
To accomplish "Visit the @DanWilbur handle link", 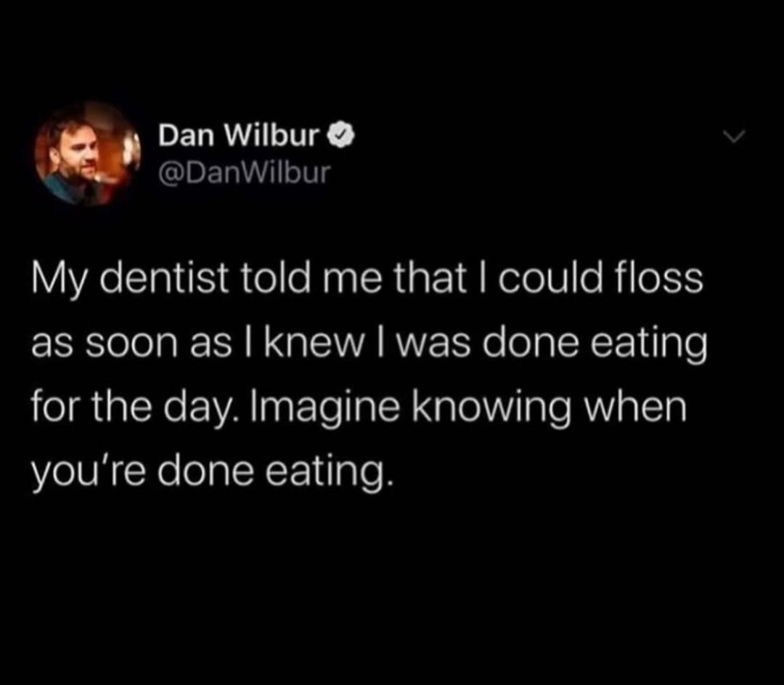I will [245, 173].
